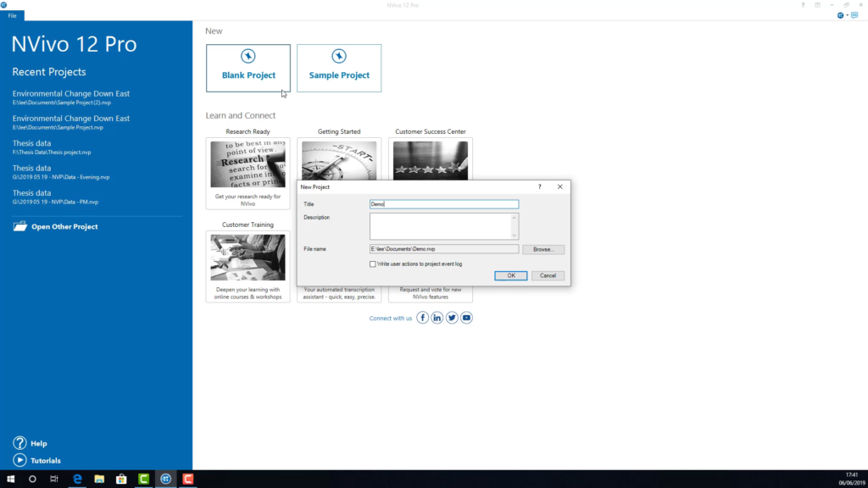Visit NVivo Twitter page icon
This screenshot has height=488, width=868.
452,318
